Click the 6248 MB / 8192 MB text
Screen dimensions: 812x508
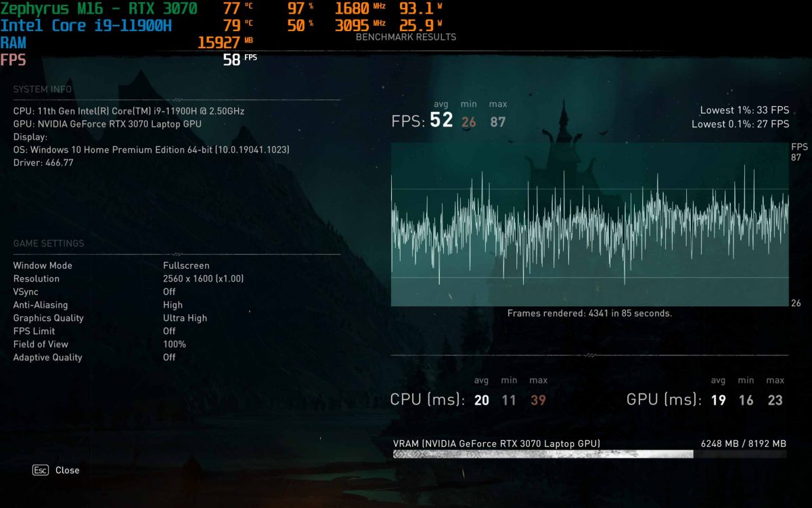click(744, 444)
